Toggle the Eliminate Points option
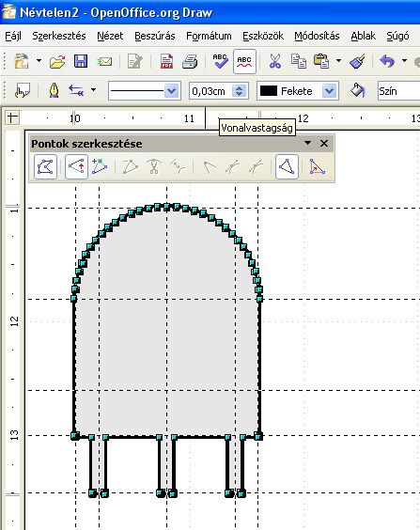420x530 pixels. 318,166
